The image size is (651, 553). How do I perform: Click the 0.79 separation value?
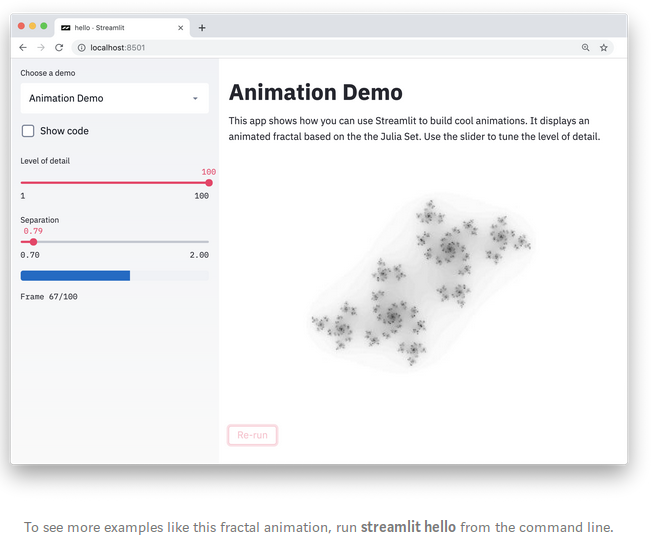33,231
